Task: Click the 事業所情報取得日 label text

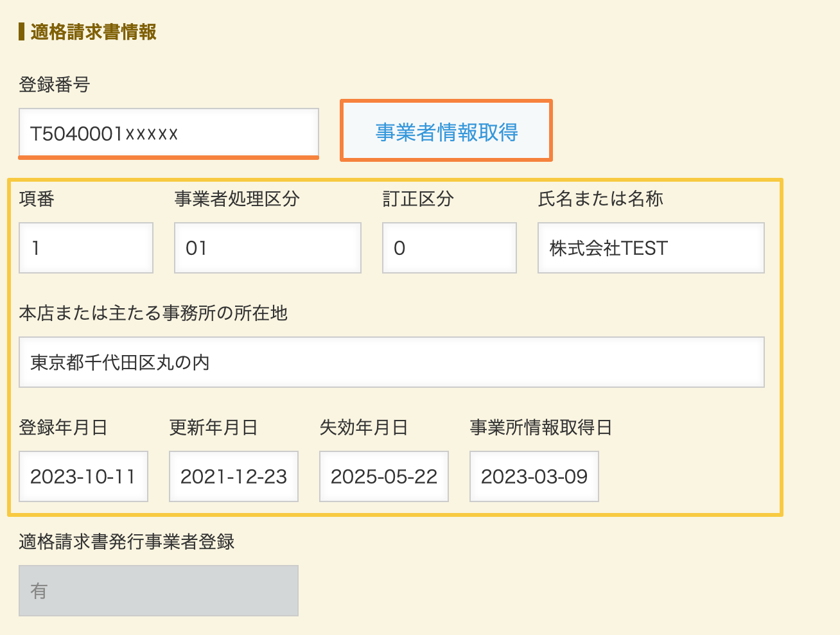Action: 541,428
